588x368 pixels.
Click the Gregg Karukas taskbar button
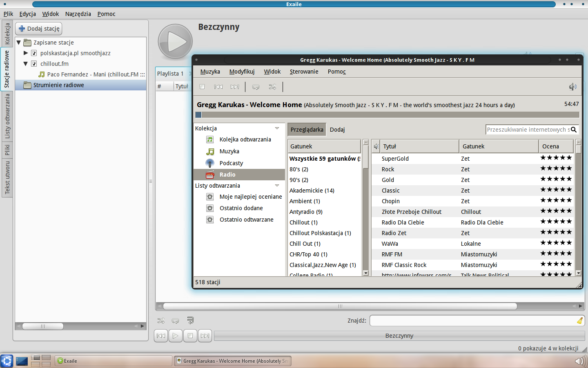coord(233,361)
